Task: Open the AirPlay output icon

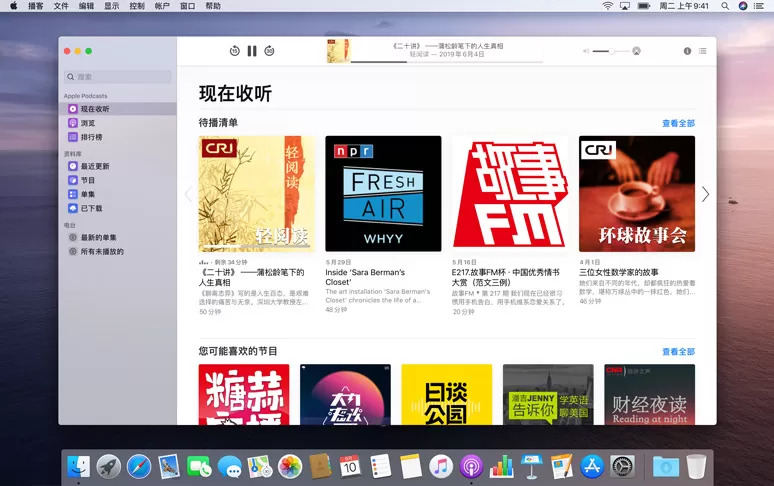Action: coord(636,51)
